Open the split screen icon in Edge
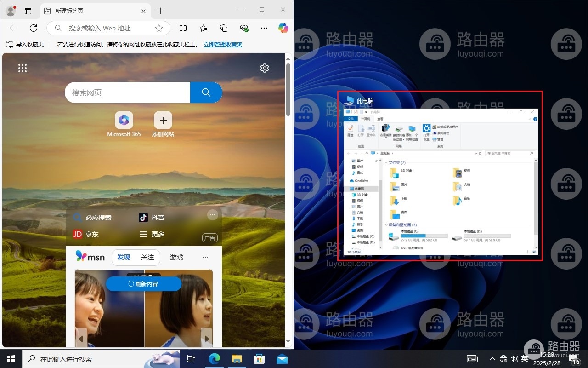 [x=183, y=28]
